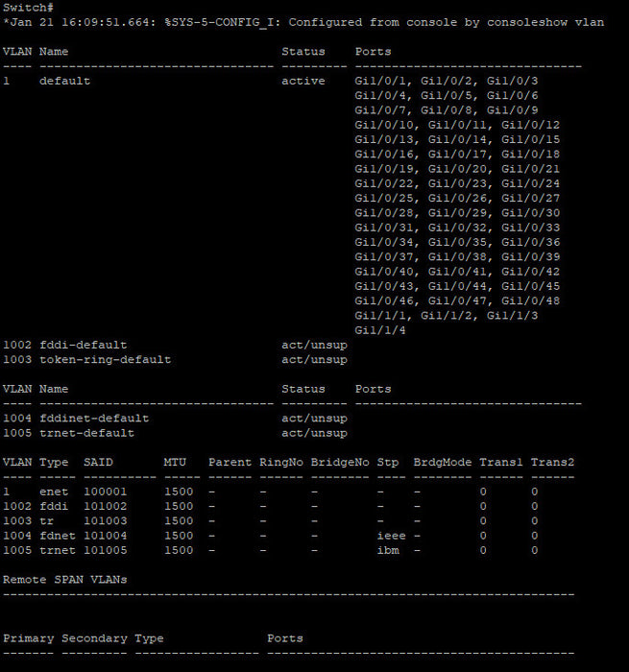
Task: Select the SAID column header
Action: click(98, 462)
